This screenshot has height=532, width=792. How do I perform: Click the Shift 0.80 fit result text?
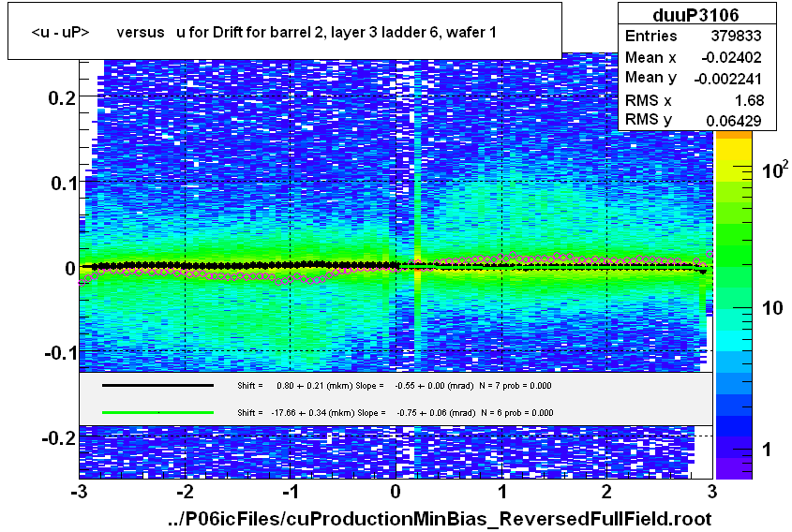[394, 386]
